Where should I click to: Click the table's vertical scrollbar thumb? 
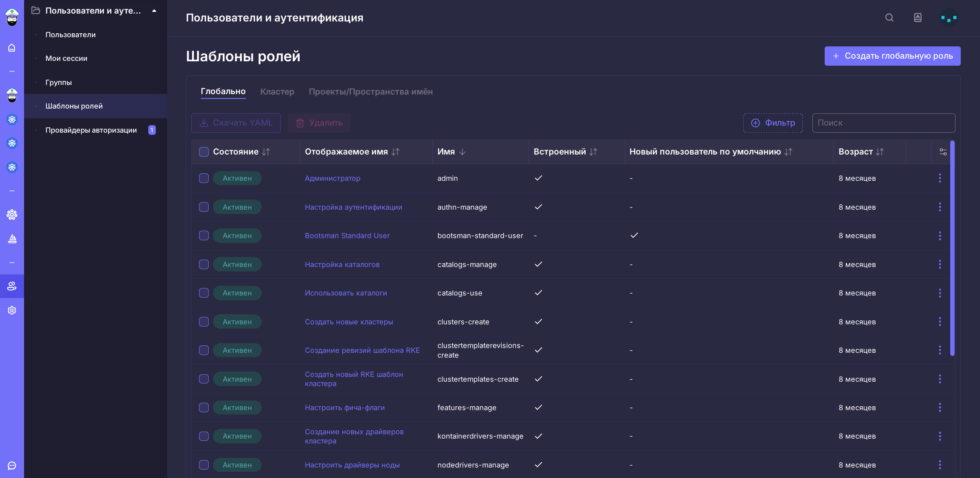[x=952, y=248]
